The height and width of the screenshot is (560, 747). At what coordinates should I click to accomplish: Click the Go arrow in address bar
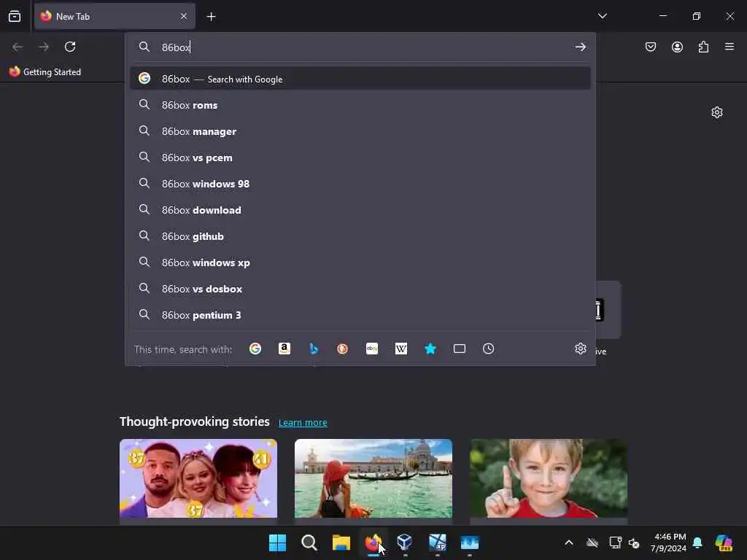click(580, 47)
